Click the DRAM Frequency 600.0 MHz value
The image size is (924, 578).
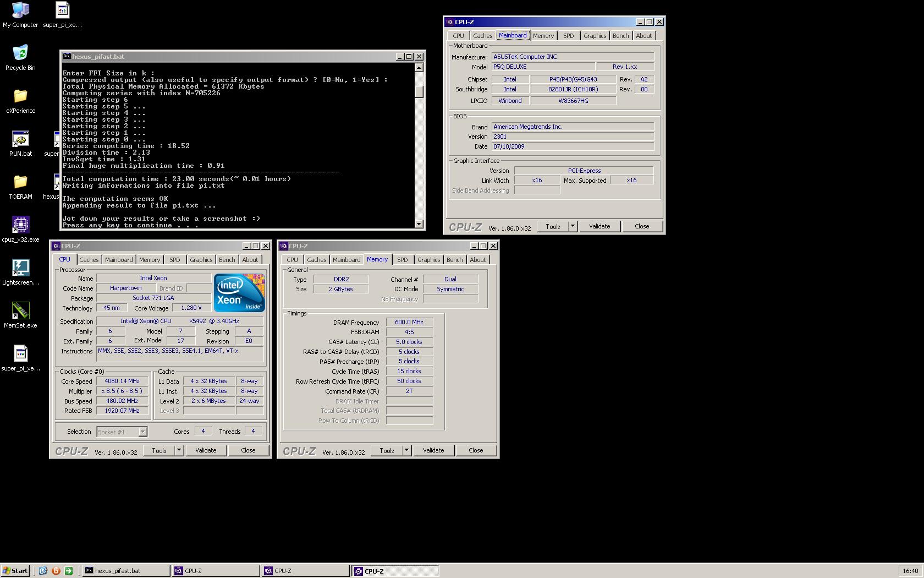[409, 322]
